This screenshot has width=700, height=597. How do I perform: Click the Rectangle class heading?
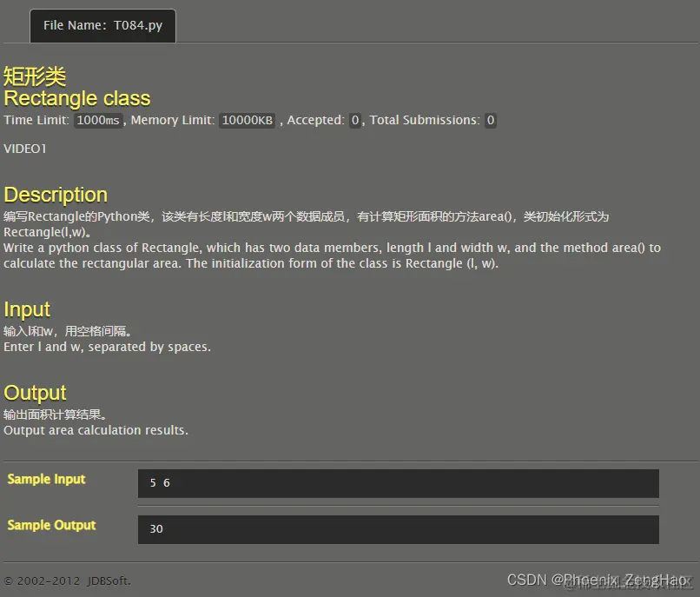(77, 98)
